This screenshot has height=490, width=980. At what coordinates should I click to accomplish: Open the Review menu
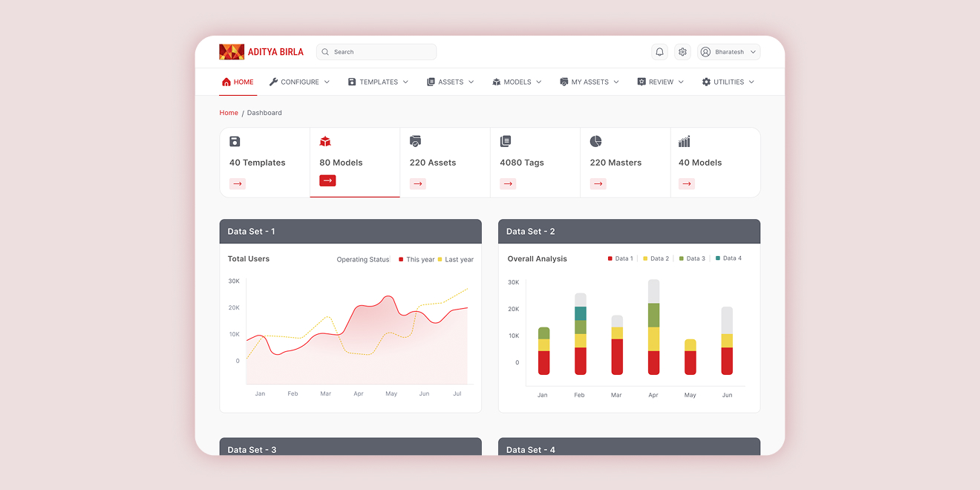pos(660,82)
